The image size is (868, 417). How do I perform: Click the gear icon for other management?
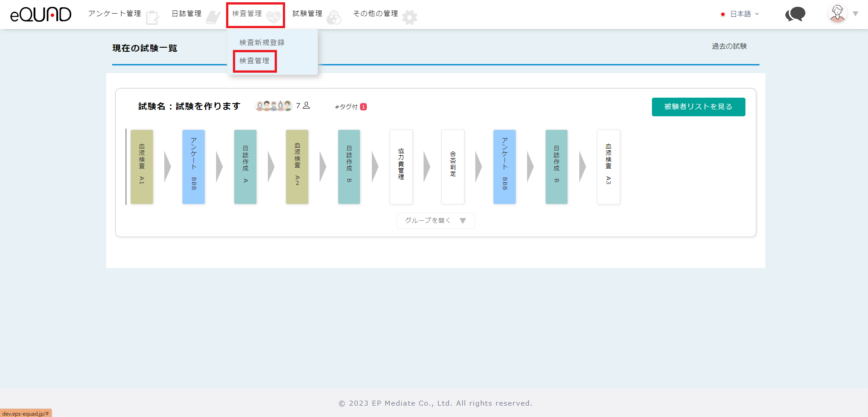[x=409, y=17]
